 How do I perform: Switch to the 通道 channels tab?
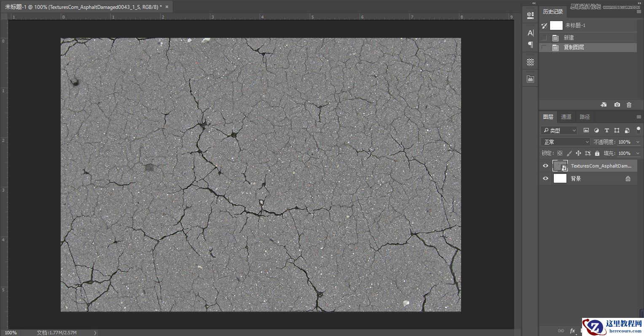pos(566,117)
